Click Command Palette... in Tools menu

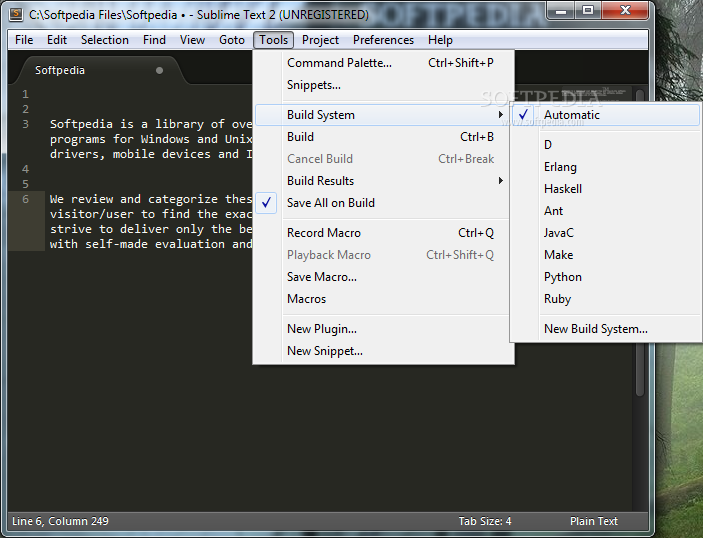click(383, 63)
